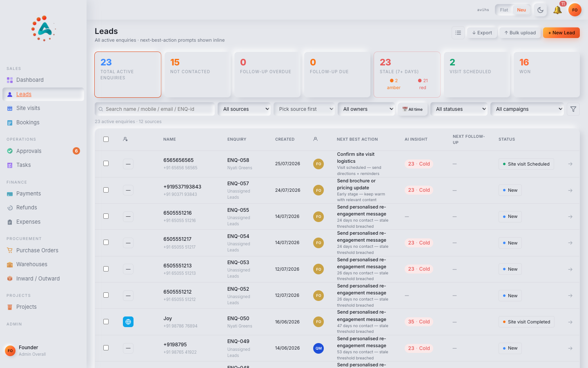Image resolution: width=588 pixels, height=368 pixels.
Task: Open Founder profile at sidebar bottom
Action: click(x=43, y=351)
